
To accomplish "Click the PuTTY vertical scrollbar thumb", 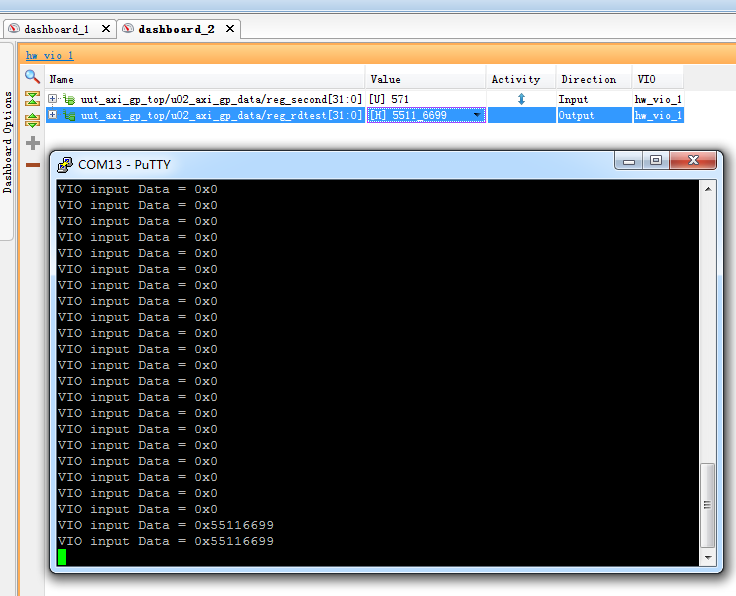I will 707,505.
